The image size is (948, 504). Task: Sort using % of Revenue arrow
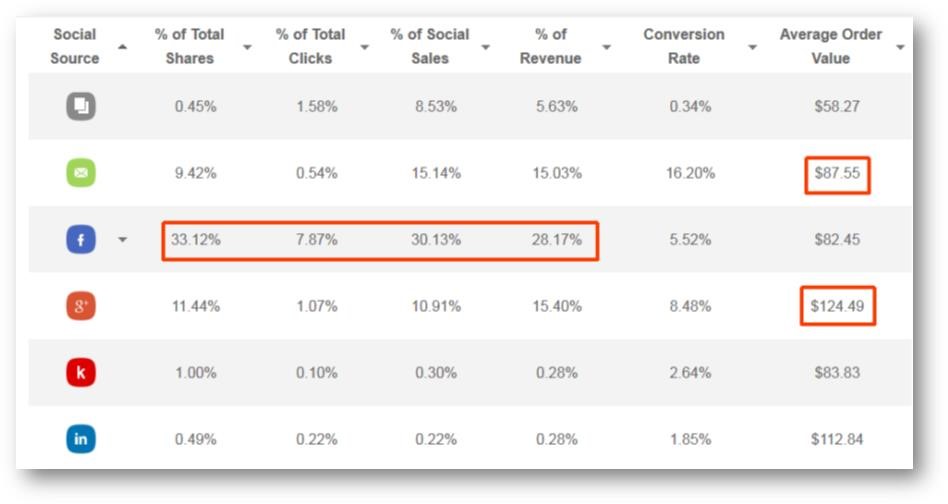tap(606, 47)
